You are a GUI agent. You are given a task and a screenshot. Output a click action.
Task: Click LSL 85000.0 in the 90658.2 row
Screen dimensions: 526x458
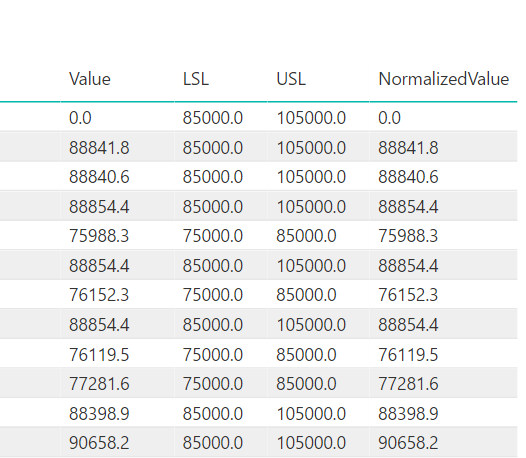coord(213,443)
